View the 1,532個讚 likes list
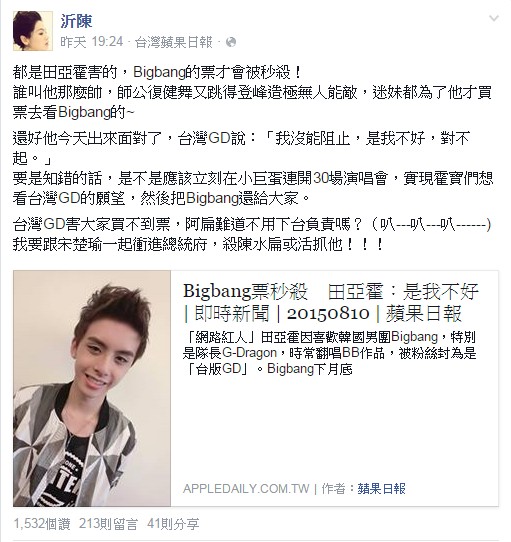The width and height of the screenshot is (511, 542). [42, 524]
